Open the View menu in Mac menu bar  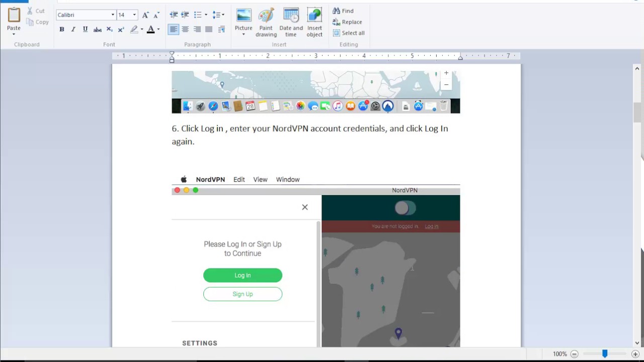click(x=260, y=179)
